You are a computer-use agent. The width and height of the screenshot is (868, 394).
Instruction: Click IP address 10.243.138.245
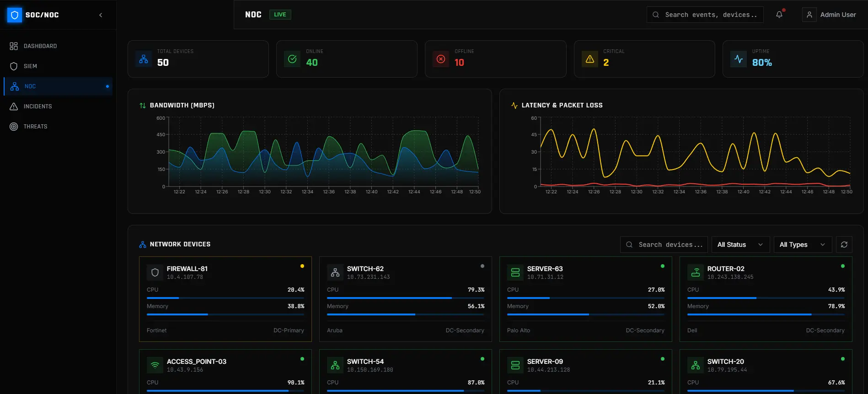pos(730,277)
